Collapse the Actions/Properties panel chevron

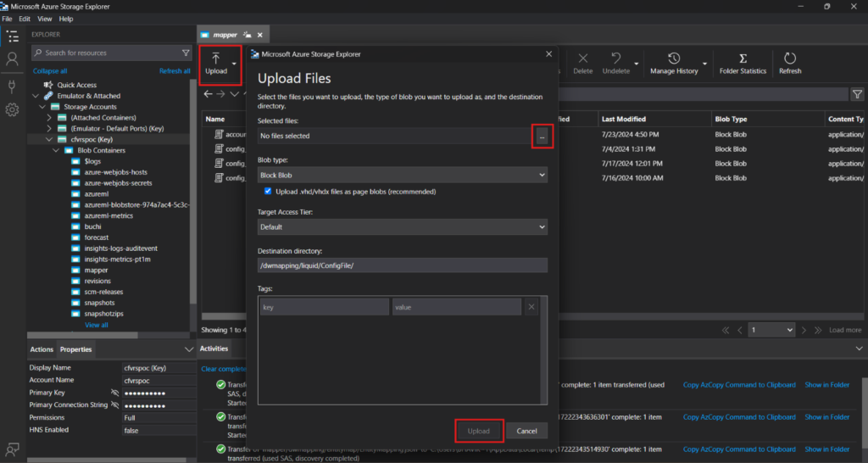tap(188, 349)
